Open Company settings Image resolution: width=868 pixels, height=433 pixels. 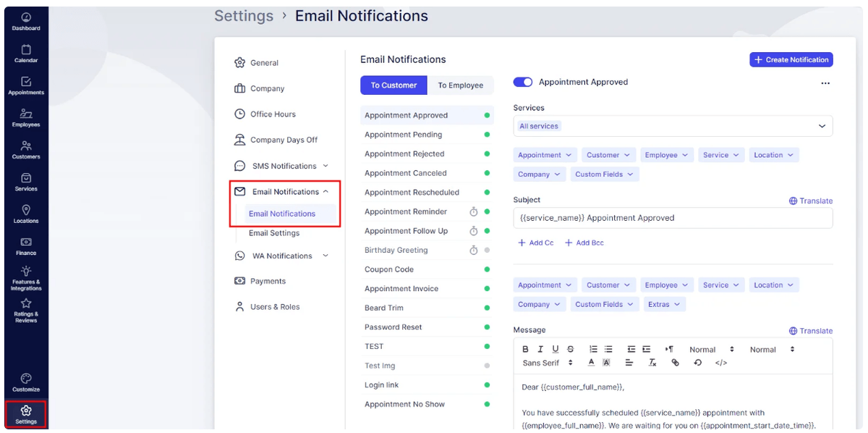click(x=259, y=88)
